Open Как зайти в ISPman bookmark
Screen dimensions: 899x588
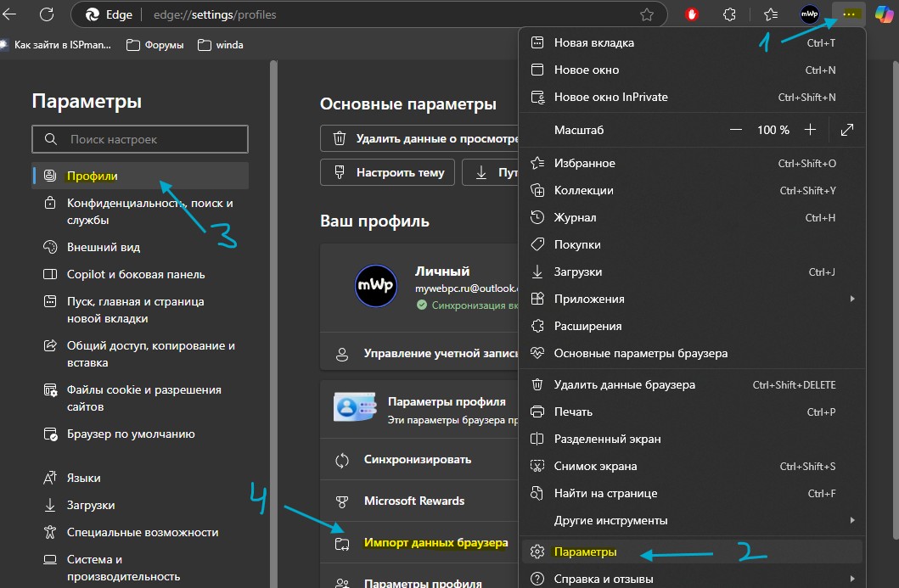(x=56, y=45)
